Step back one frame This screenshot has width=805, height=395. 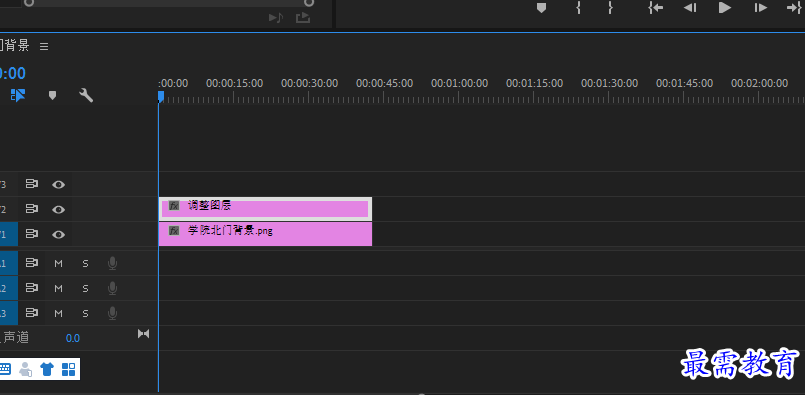pyautogui.click(x=690, y=8)
